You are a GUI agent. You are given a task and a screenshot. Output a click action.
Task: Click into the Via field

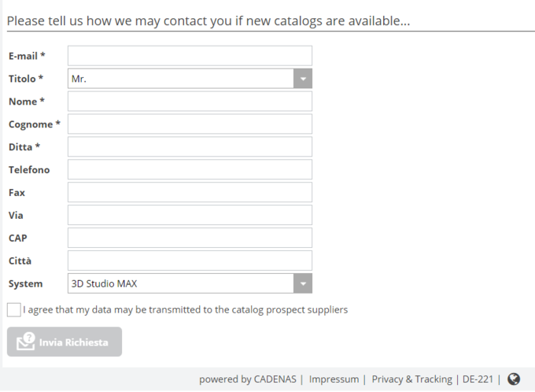tap(190, 215)
